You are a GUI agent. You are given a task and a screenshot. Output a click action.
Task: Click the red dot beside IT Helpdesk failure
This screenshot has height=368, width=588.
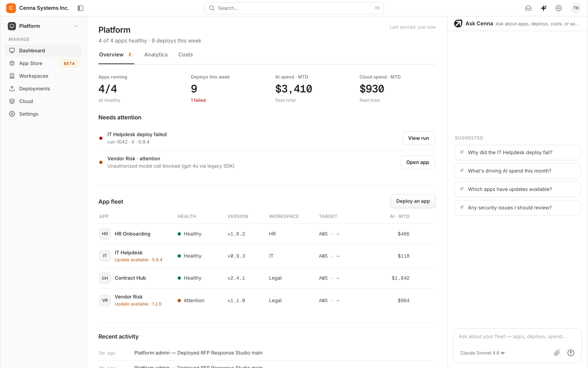pos(101,138)
